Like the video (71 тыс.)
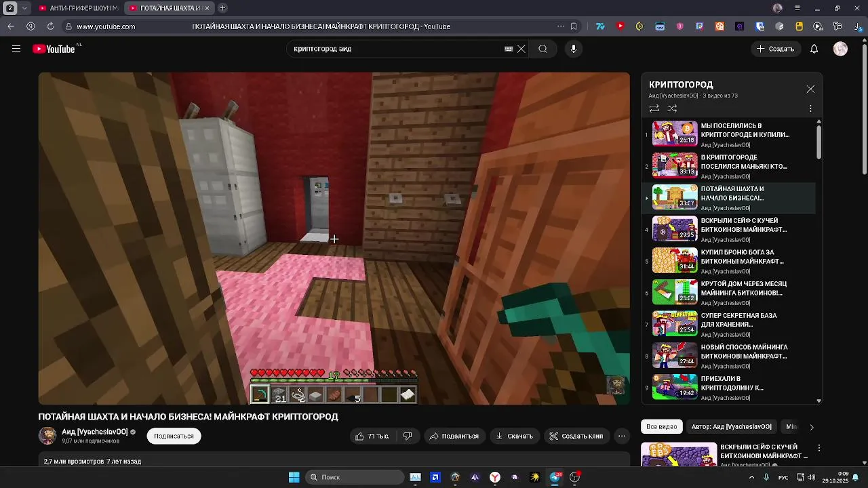Screen dimensions: 868x488 coord(372,436)
